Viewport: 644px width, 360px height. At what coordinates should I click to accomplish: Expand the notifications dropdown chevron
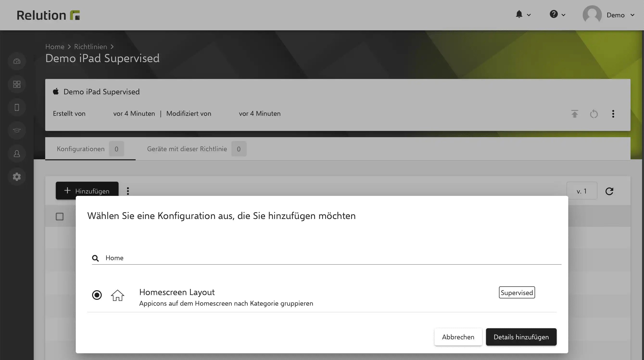click(x=529, y=15)
